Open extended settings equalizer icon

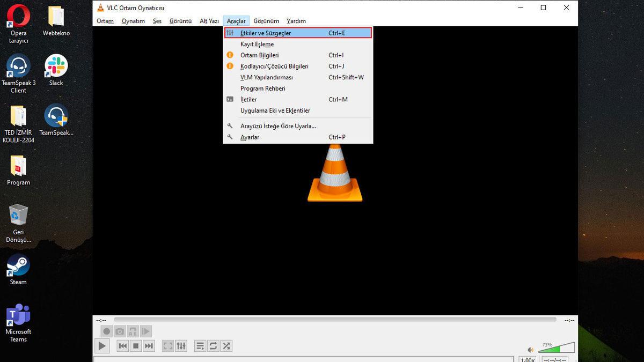tap(181, 346)
